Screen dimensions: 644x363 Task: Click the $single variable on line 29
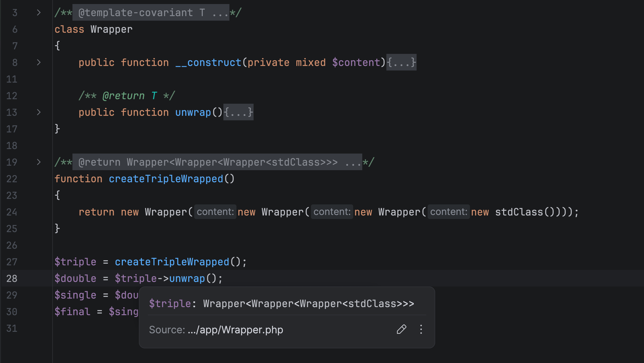(x=75, y=295)
